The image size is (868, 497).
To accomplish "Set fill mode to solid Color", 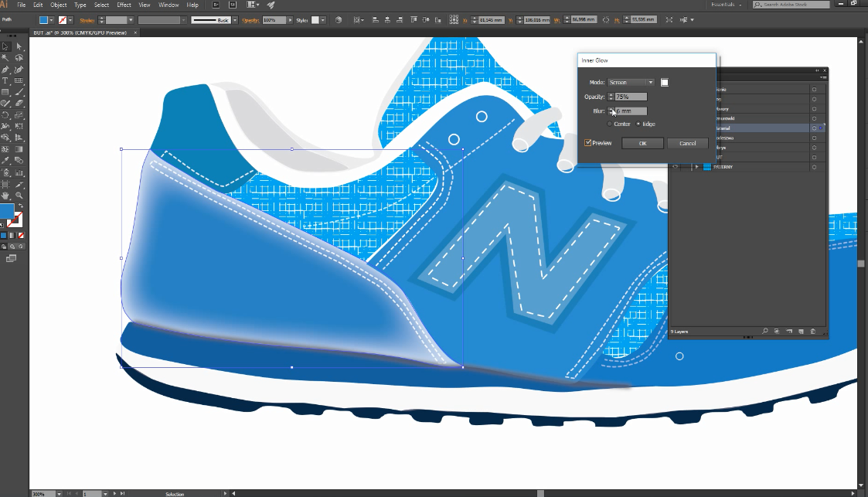I will point(3,235).
